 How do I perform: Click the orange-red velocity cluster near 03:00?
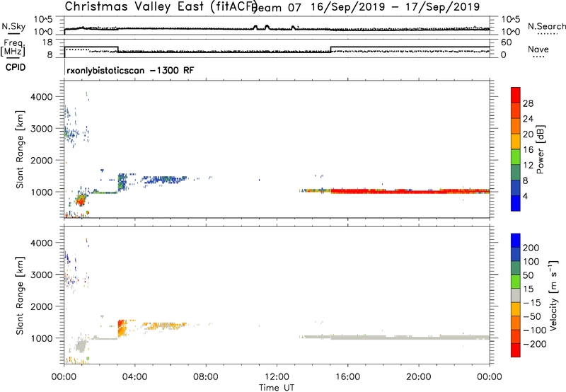(x=122, y=328)
